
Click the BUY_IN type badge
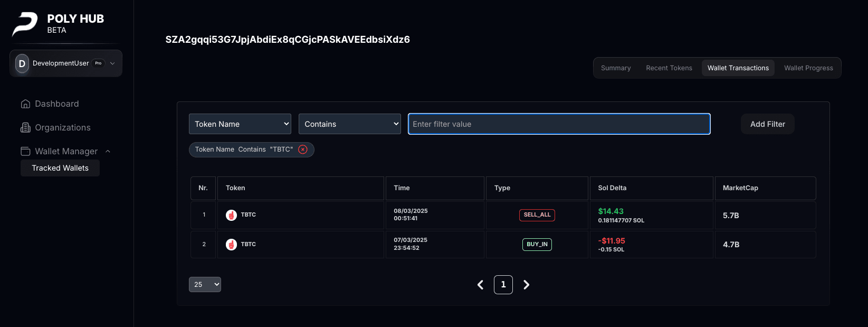(537, 245)
